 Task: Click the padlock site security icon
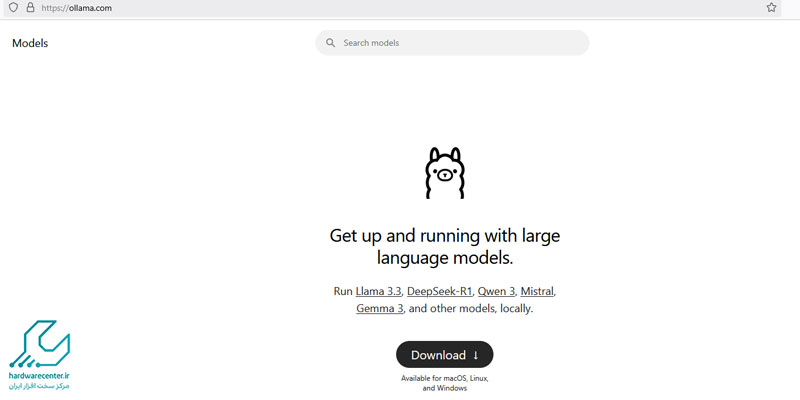[30, 8]
